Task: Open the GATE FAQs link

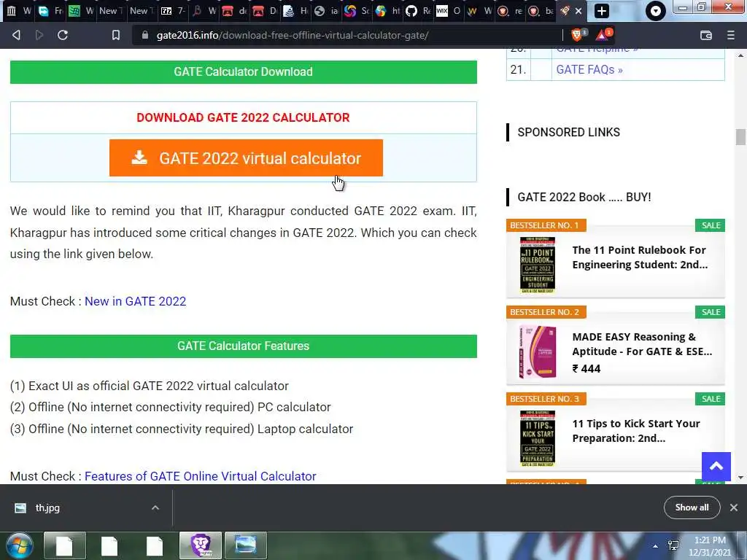Action: 589,69
